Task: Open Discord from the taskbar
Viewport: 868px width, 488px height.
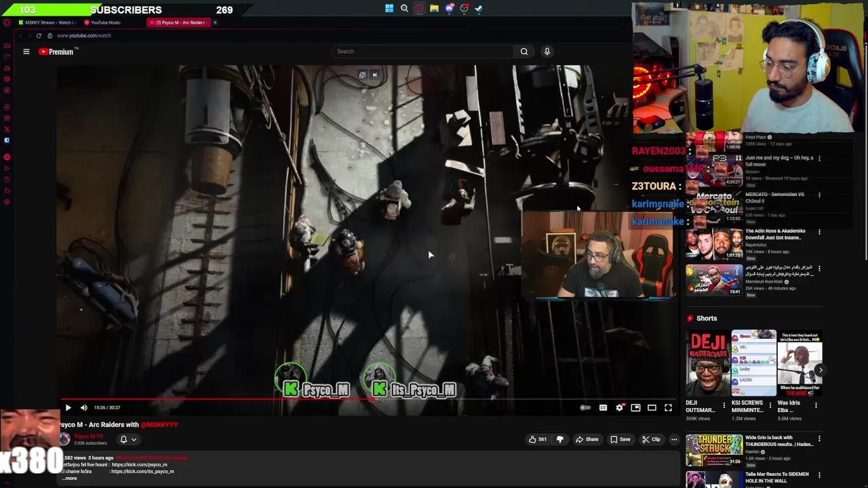Action: coord(449,9)
